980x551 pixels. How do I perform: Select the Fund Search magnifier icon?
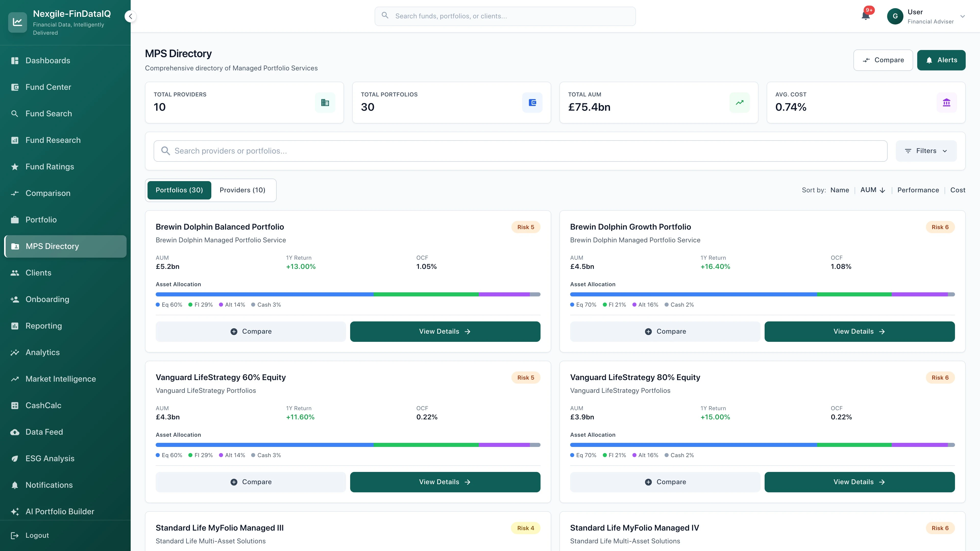coord(15,113)
